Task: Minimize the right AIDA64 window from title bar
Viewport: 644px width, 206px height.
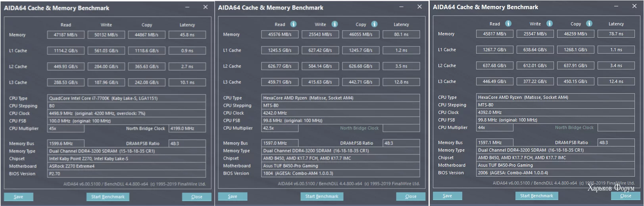Action: tap(616, 6)
